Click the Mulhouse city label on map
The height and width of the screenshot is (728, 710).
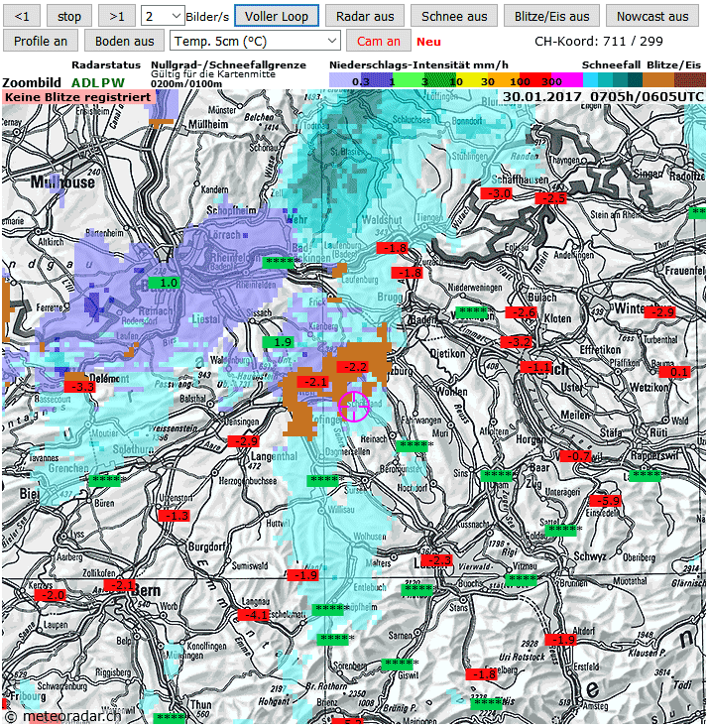click(x=62, y=182)
